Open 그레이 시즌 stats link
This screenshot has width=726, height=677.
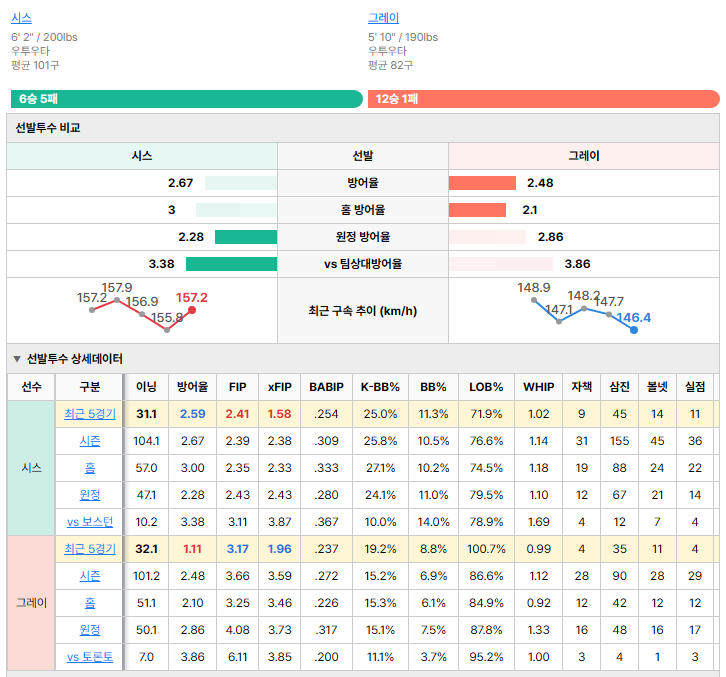pyautogui.click(x=90, y=576)
